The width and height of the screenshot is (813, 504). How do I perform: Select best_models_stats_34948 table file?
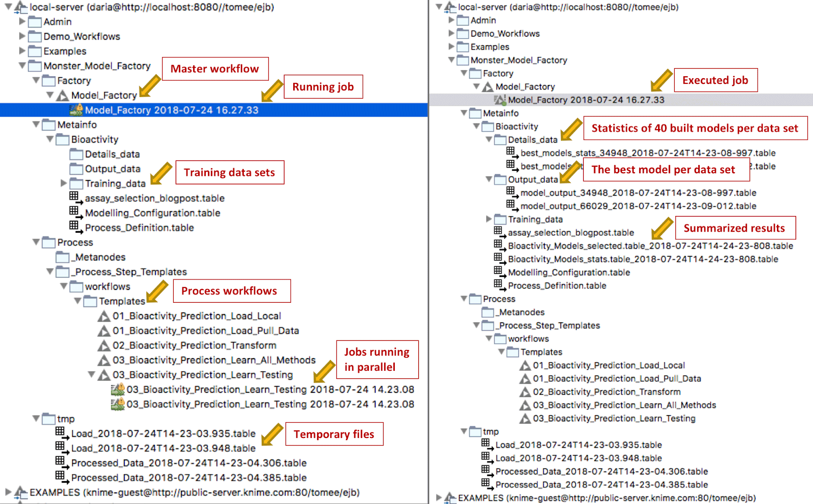click(x=647, y=153)
